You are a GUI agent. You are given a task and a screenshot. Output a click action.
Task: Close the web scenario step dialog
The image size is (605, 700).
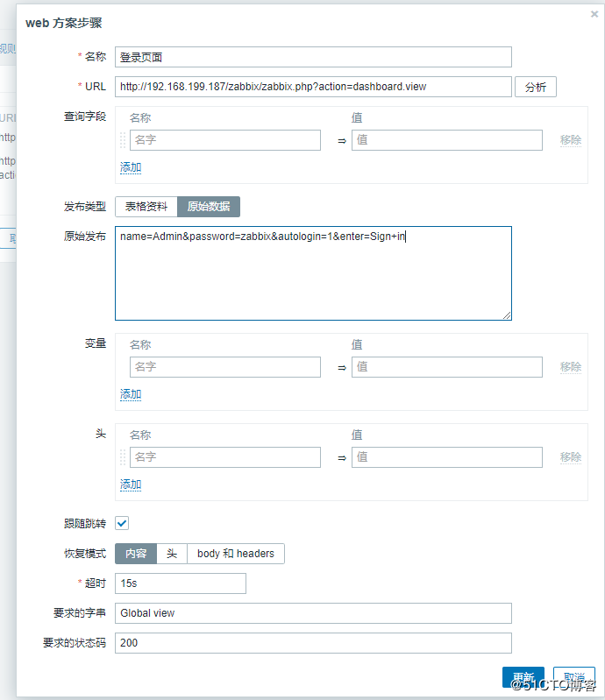pyautogui.click(x=595, y=14)
